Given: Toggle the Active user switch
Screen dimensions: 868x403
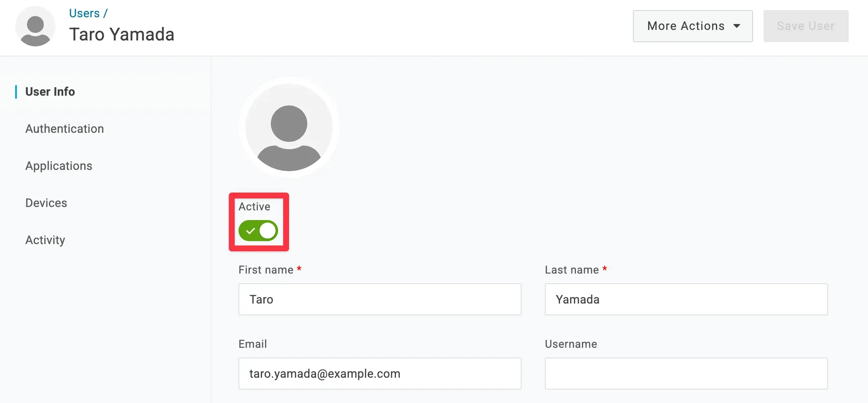Looking at the screenshot, I should [x=258, y=231].
